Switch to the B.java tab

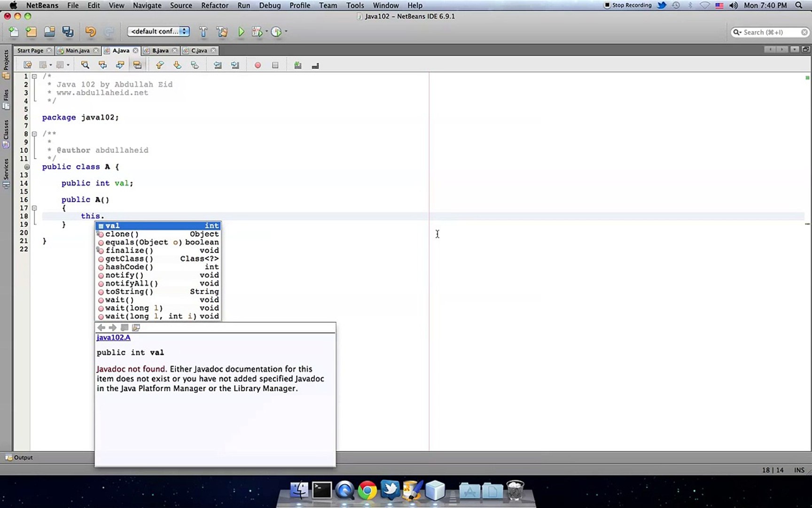pyautogui.click(x=160, y=50)
